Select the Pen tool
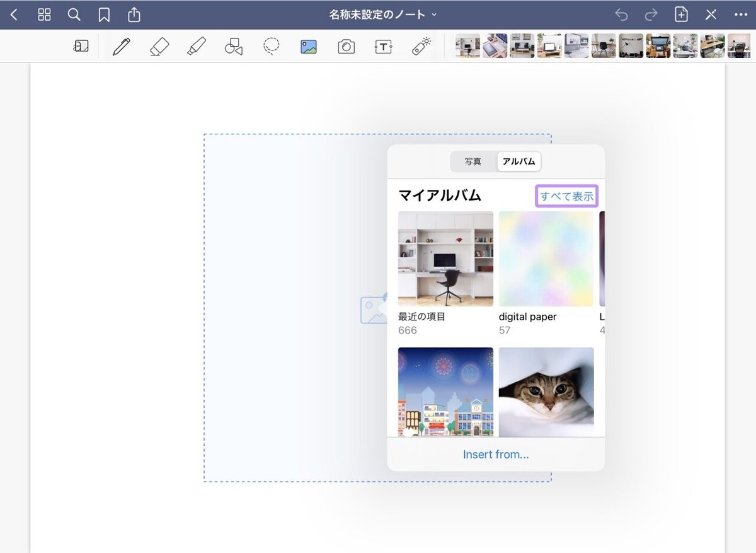Screen dimensions: 756x553 point(121,46)
